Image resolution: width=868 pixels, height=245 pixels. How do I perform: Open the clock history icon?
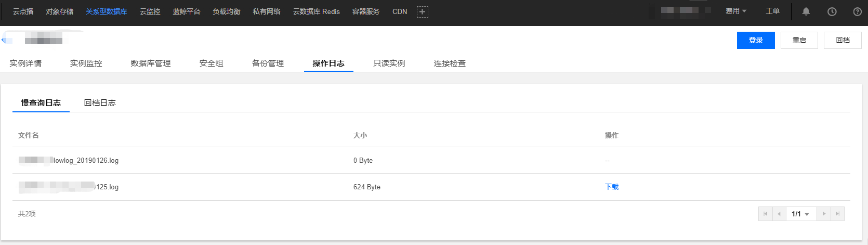click(832, 11)
